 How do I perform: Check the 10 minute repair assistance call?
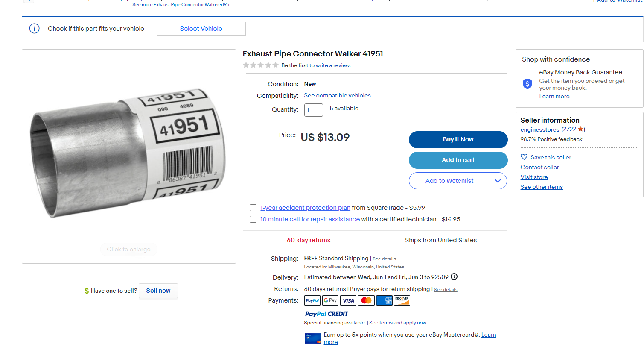tap(253, 219)
